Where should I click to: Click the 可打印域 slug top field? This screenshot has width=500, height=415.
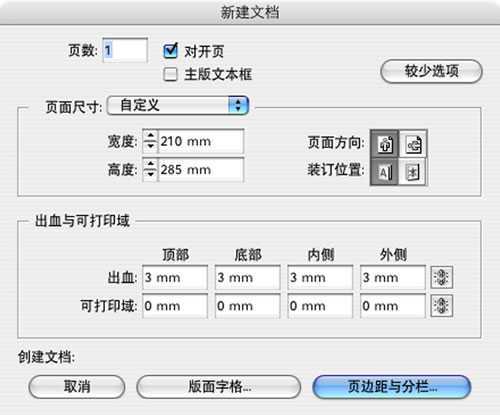coord(175,306)
